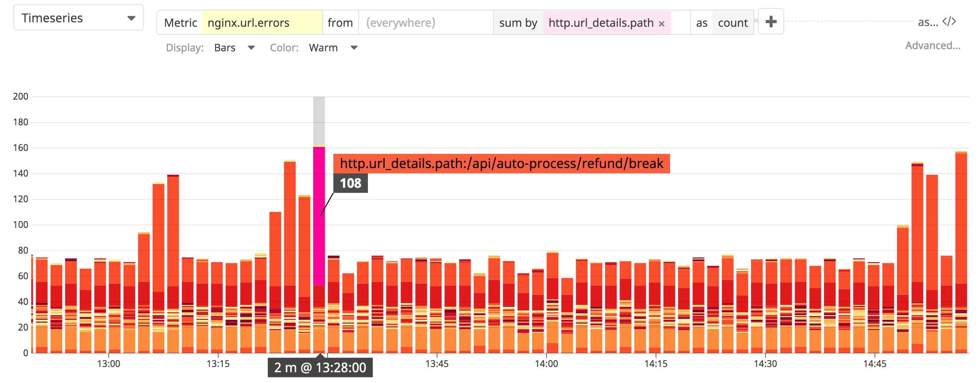Open the code editor brackets icon
980x383 pixels.
949,22
